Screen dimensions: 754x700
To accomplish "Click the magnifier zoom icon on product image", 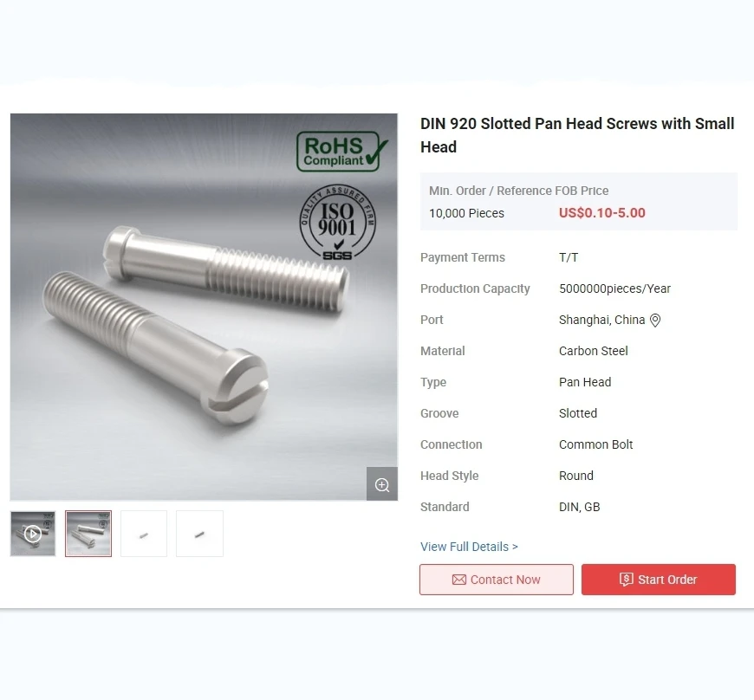I will [382, 484].
